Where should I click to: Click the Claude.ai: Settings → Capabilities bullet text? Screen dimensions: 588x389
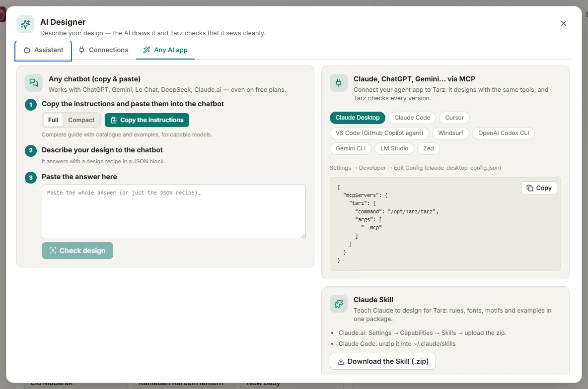[x=422, y=333]
